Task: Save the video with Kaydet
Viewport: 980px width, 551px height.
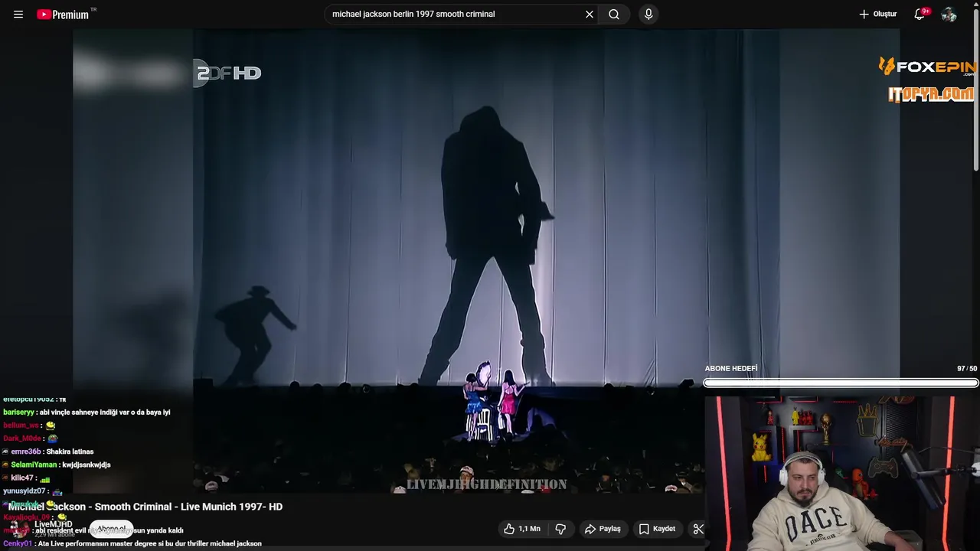Action: click(657, 529)
